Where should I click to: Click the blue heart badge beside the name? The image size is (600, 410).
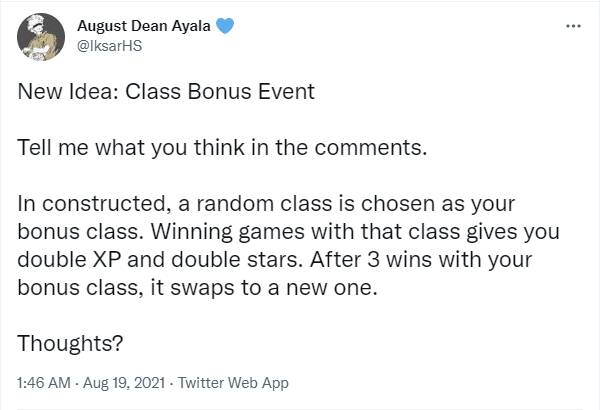click(224, 26)
